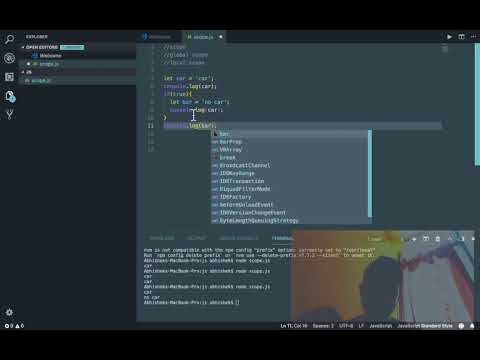Viewport: 480px width, 360px height.
Task: Open the editor More Actions ellipsis
Action: (x=473, y=37)
